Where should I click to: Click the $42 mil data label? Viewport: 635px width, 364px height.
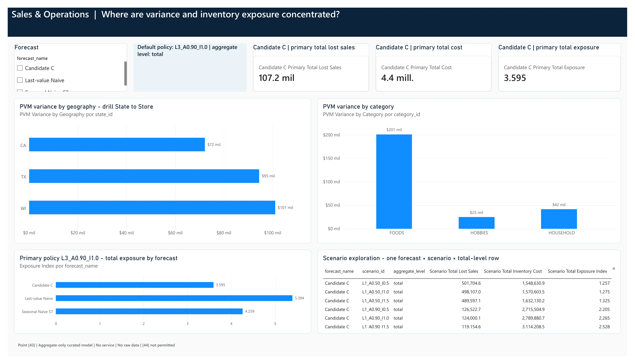tap(559, 205)
